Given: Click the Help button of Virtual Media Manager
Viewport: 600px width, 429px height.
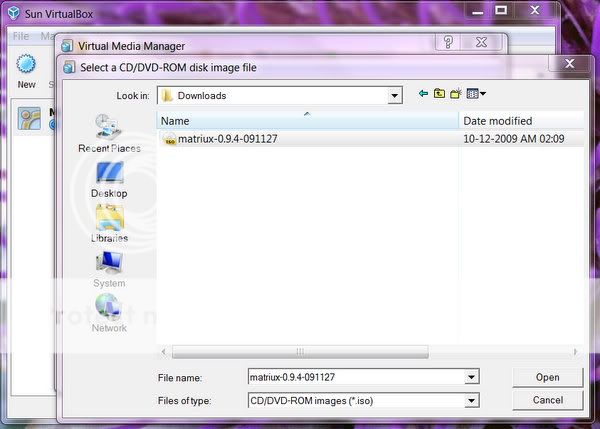Looking at the screenshot, I should click(448, 42).
